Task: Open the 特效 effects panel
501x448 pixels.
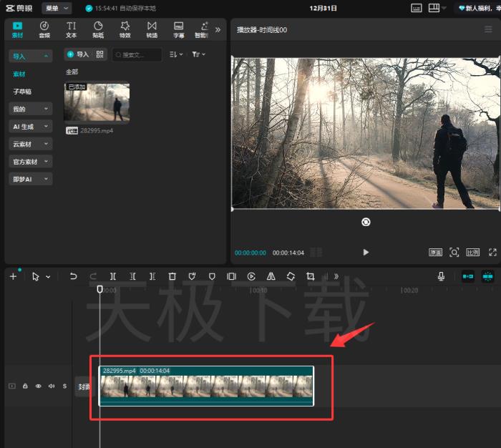Action: tap(125, 29)
